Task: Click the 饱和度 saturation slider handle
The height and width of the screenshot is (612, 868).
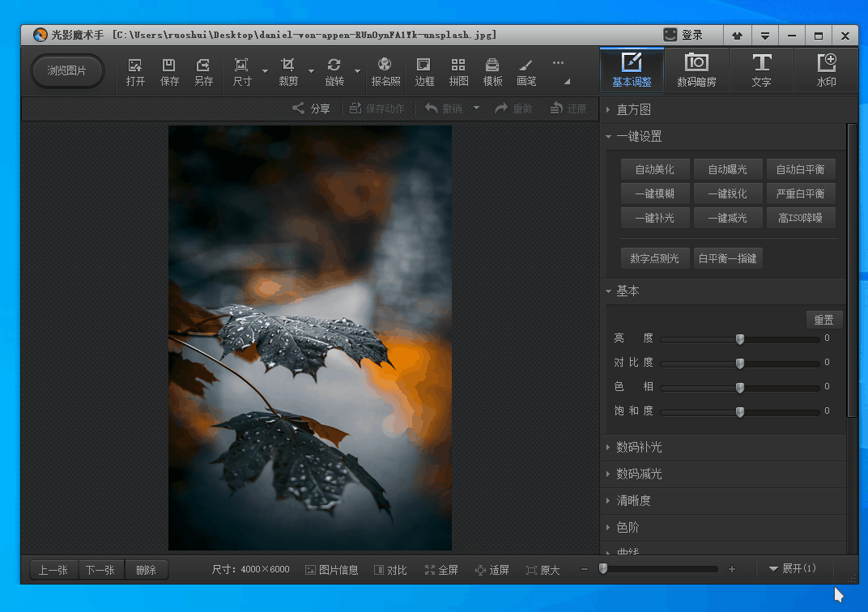Action: point(740,412)
